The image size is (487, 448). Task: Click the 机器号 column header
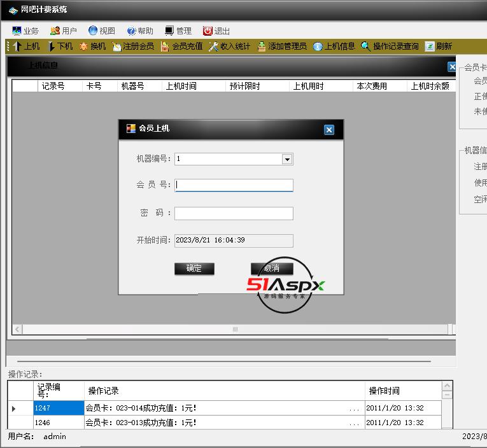coord(140,86)
